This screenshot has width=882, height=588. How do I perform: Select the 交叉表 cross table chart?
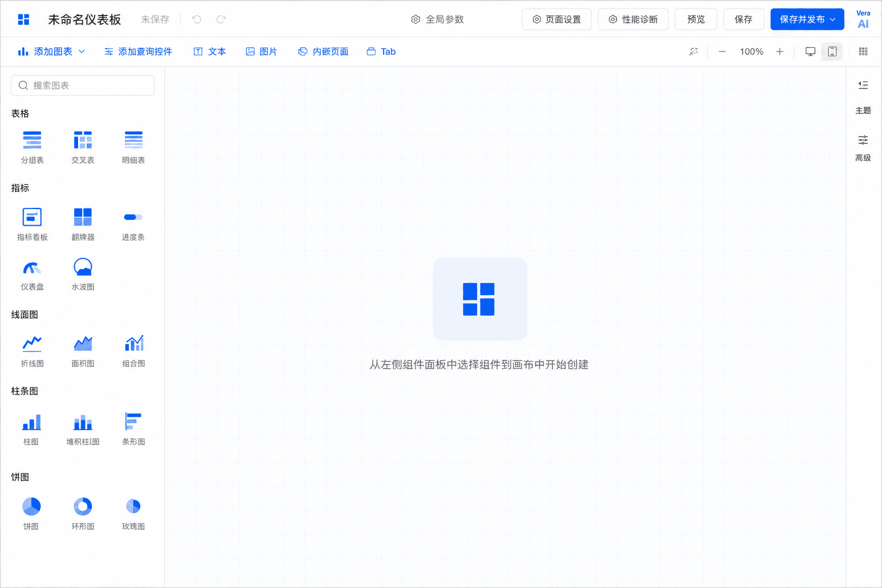pyautogui.click(x=83, y=147)
